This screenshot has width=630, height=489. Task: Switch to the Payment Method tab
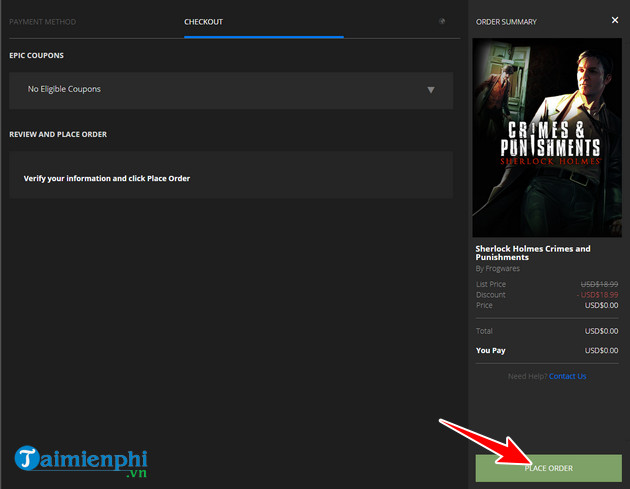click(x=43, y=22)
